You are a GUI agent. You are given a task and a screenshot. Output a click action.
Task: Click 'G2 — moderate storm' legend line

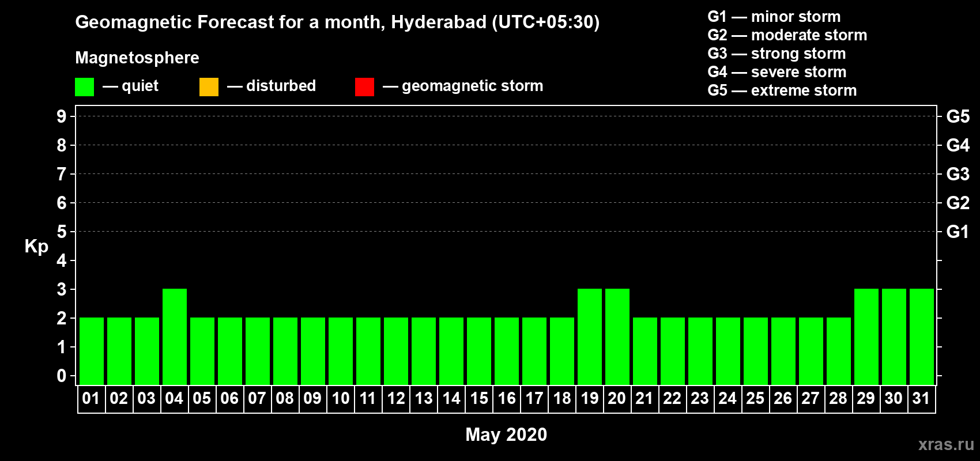[787, 35]
